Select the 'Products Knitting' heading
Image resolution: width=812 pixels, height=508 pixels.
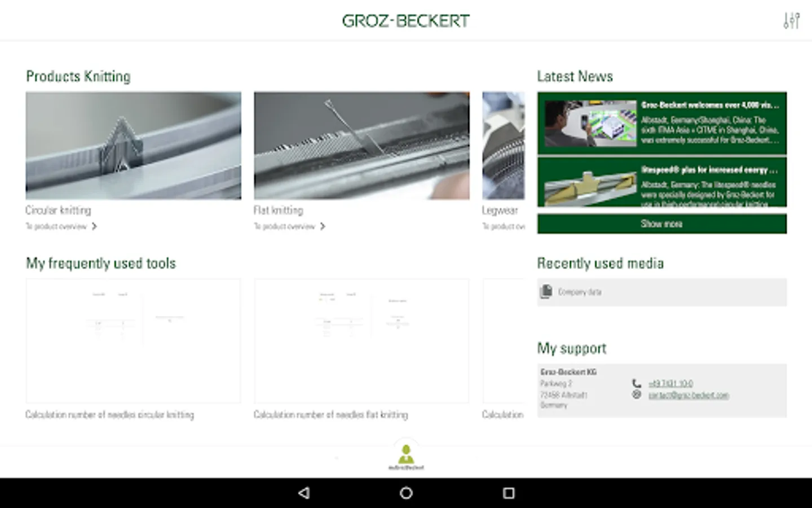(x=78, y=76)
